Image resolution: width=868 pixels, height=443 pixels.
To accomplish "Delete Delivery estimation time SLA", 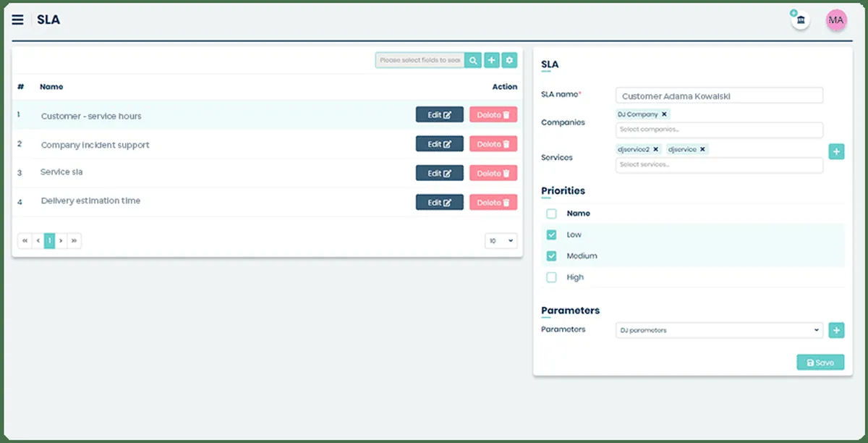I will (x=493, y=203).
